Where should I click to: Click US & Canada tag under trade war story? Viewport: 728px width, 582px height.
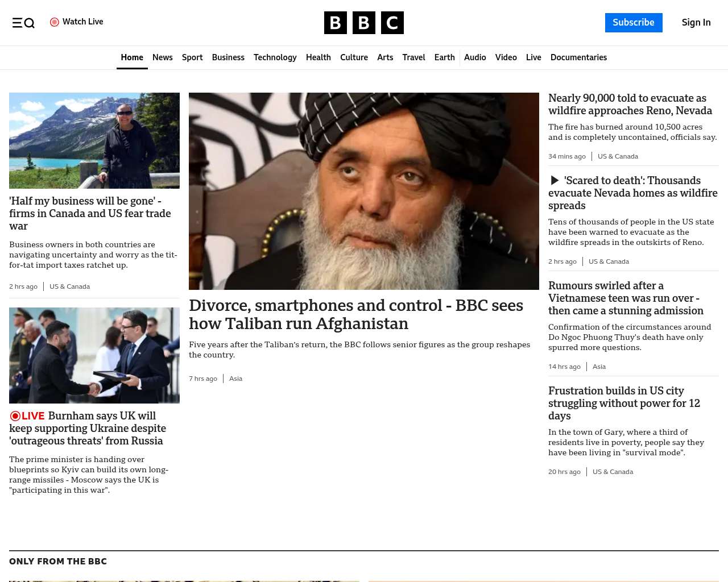click(69, 286)
